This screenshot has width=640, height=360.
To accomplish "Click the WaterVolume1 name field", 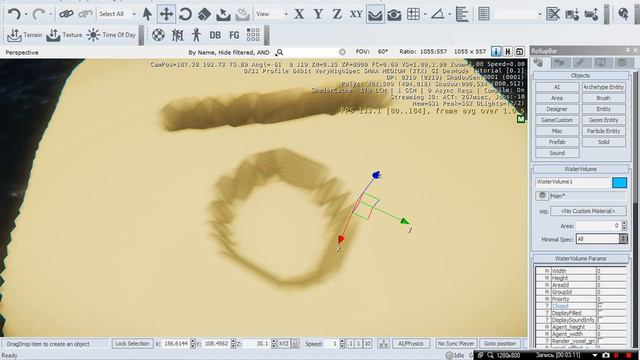I will 572,182.
